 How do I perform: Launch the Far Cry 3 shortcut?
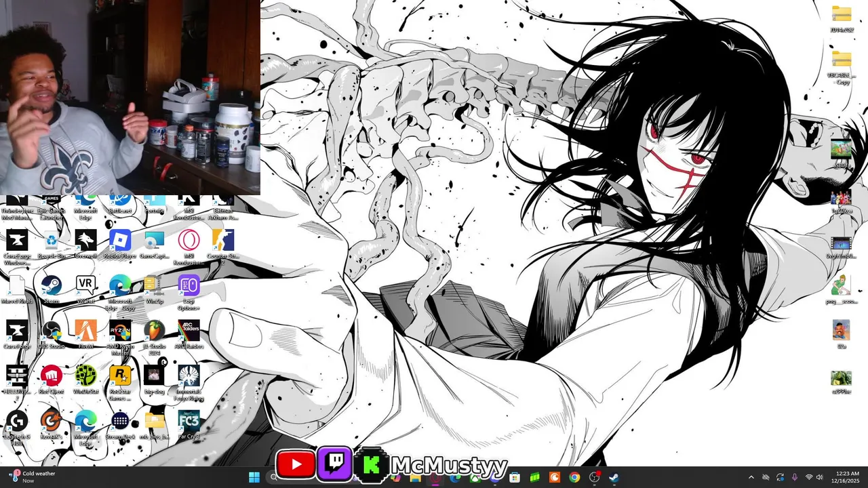[x=189, y=426]
